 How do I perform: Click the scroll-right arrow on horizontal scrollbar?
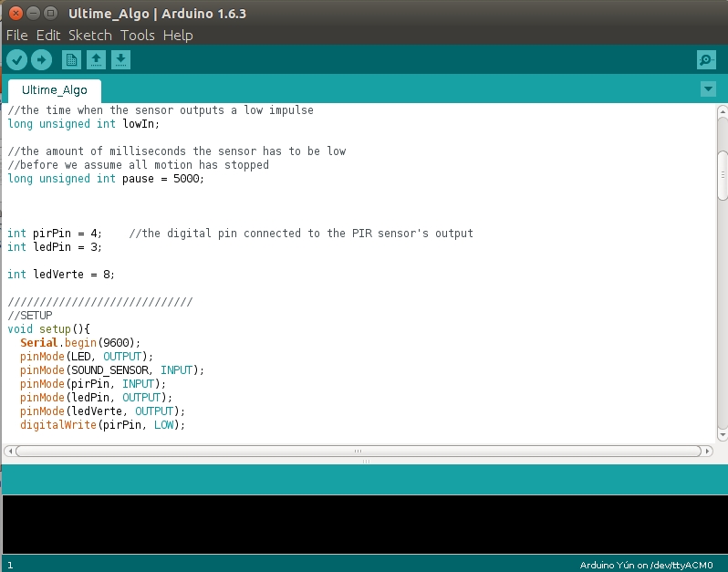pos(707,451)
